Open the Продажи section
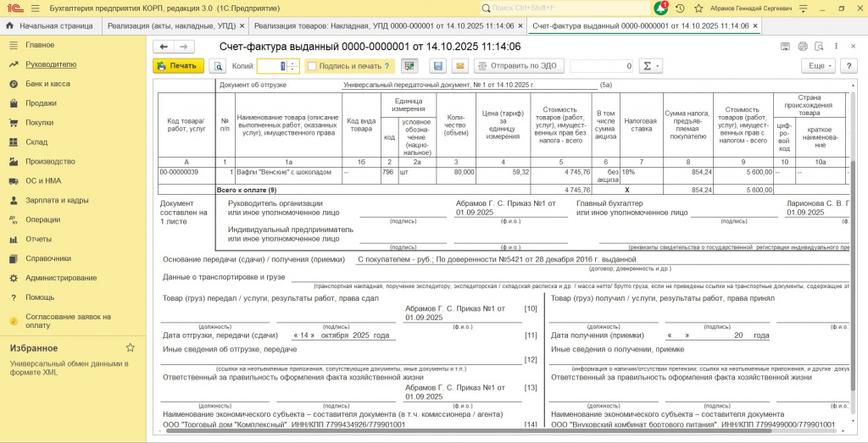 (41, 102)
